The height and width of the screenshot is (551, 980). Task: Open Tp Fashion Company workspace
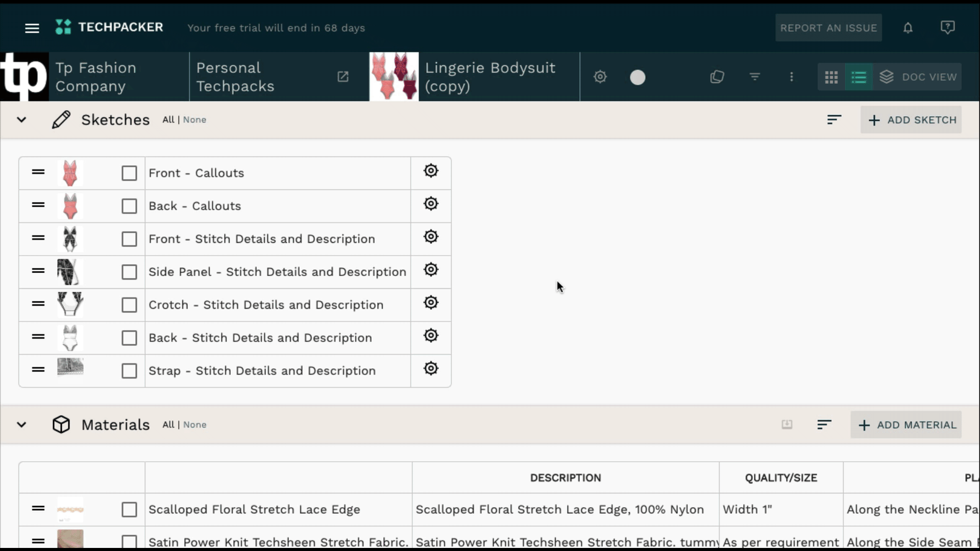coord(95,77)
